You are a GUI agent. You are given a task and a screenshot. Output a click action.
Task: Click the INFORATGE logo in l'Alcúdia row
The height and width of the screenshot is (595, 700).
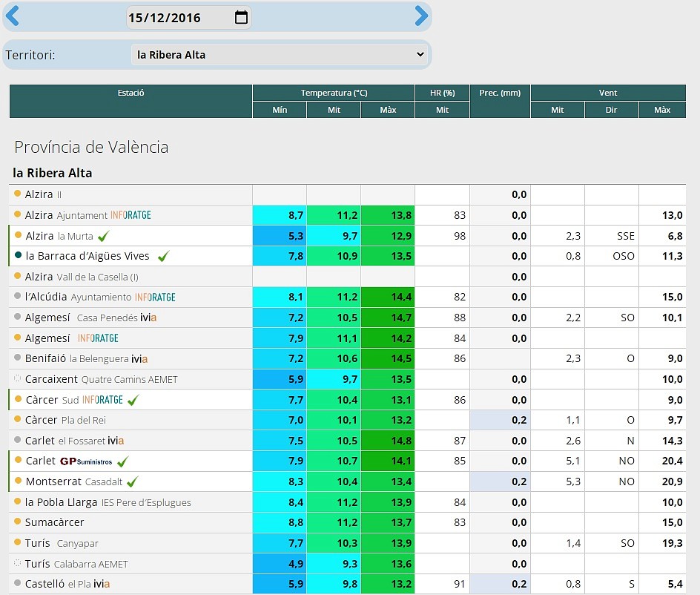pyautogui.click(x=156, y=297)
